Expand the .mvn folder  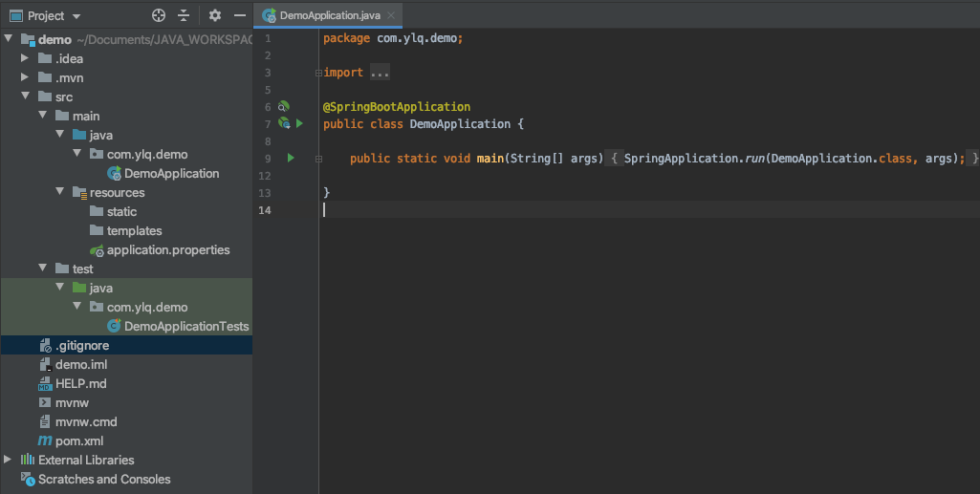(x=25, y=77)
